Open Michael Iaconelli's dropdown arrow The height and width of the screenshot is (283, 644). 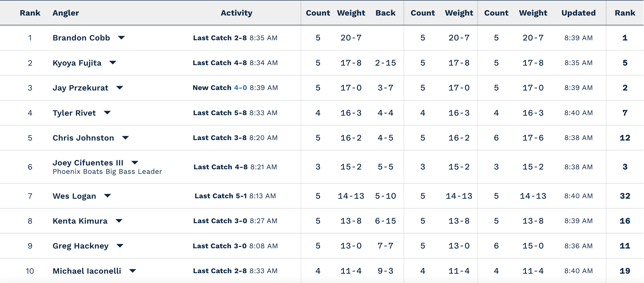pyautogui.click(x=133, y=271)
